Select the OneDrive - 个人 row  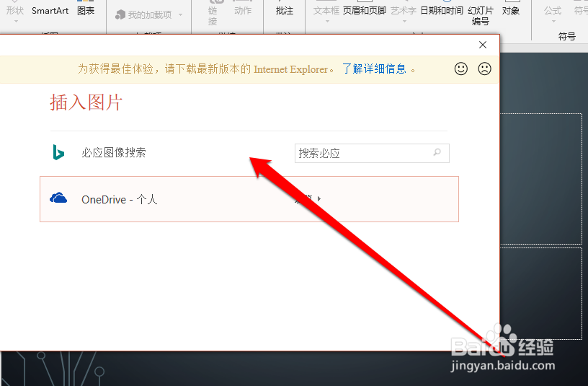[x=249, y=199]
